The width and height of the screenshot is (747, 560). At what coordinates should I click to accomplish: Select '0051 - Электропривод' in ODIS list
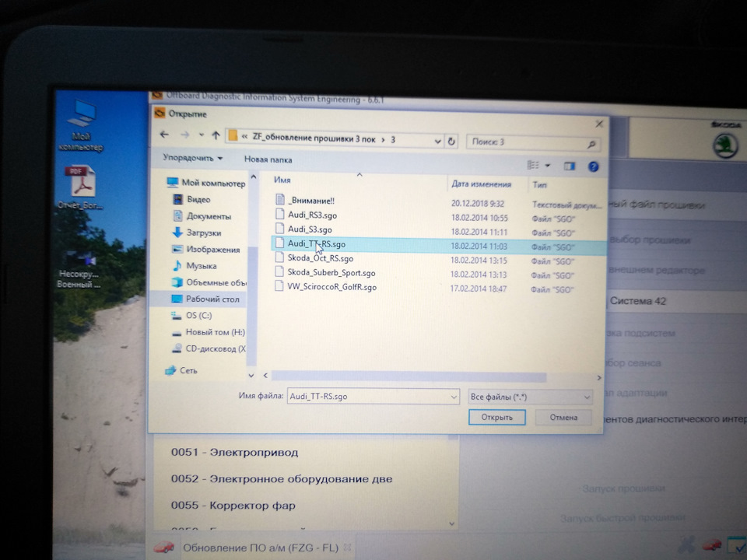tap(234, 453)
